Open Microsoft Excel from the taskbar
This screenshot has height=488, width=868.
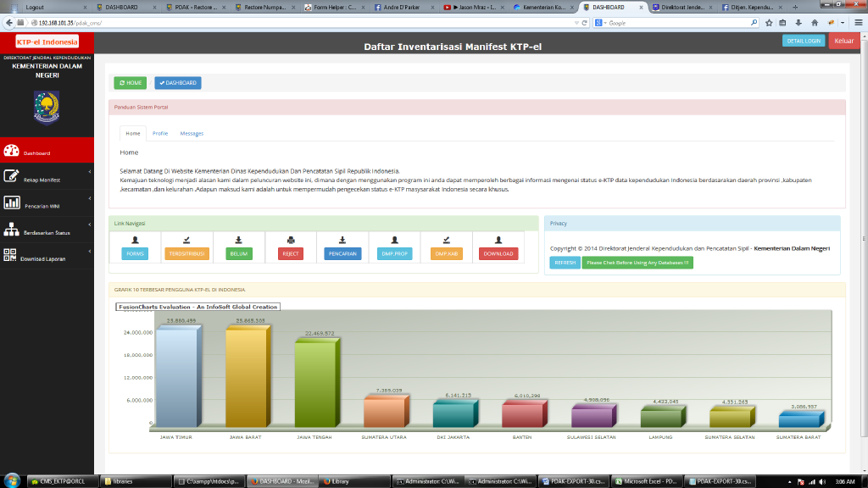[646, 480]
